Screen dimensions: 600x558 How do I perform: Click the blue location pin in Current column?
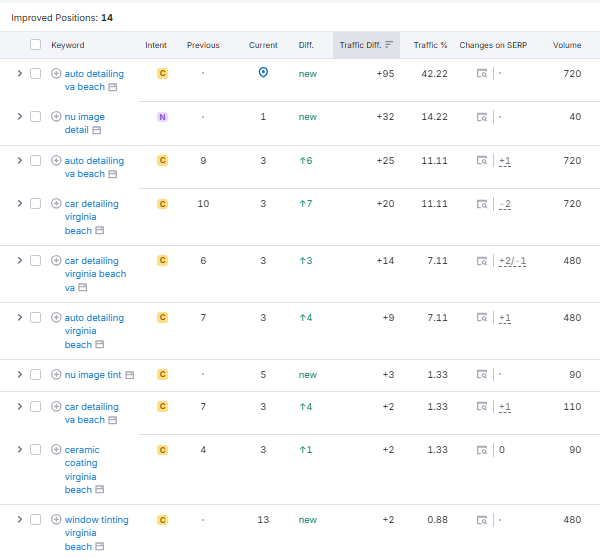coord(263,73)
